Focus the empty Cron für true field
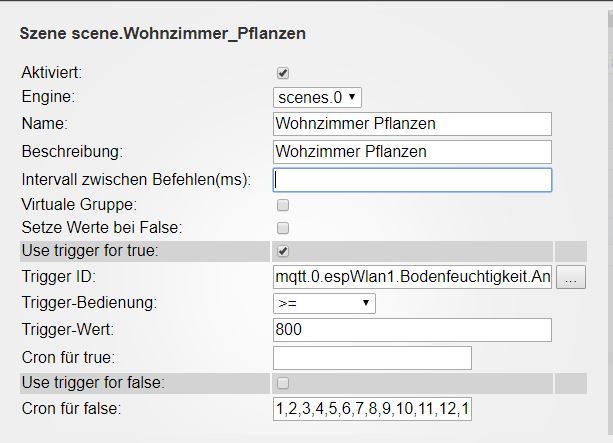This screenshot has width=613, height=443. coord(372,357)
